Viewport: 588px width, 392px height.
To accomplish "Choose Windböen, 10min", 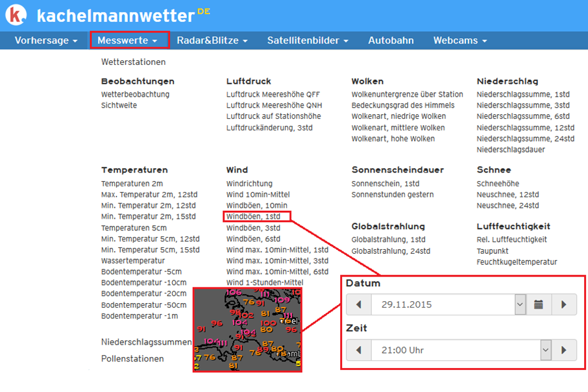I will 257,205.
